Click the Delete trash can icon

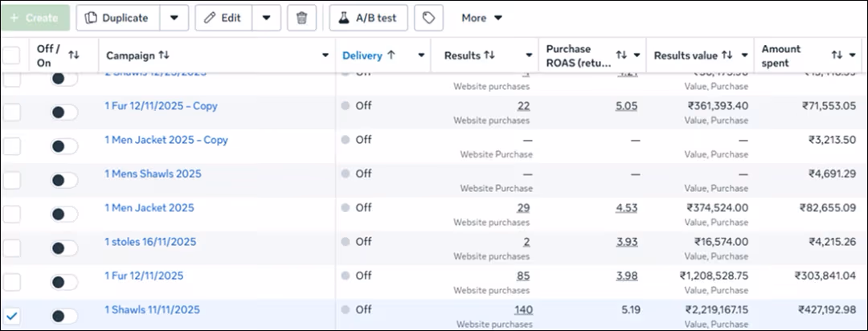click(301, 18)
